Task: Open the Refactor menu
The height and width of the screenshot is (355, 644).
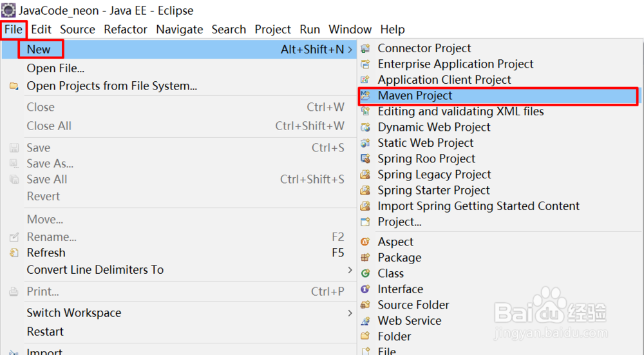Action: 126,30
